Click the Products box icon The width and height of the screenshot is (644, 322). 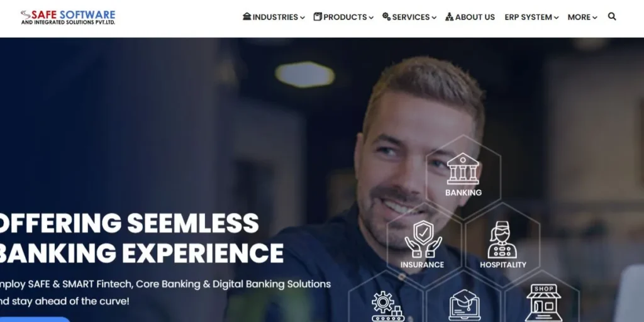318,16
